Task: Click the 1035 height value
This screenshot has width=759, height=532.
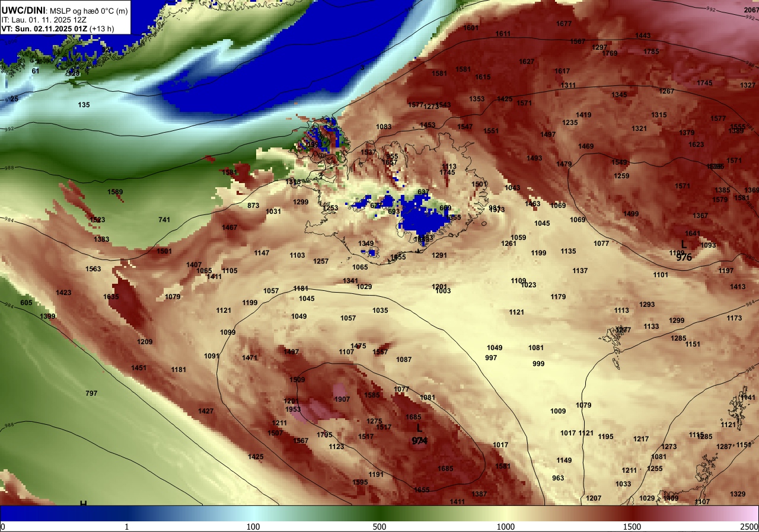Action: pyautogui.click(x=380, y=310)
